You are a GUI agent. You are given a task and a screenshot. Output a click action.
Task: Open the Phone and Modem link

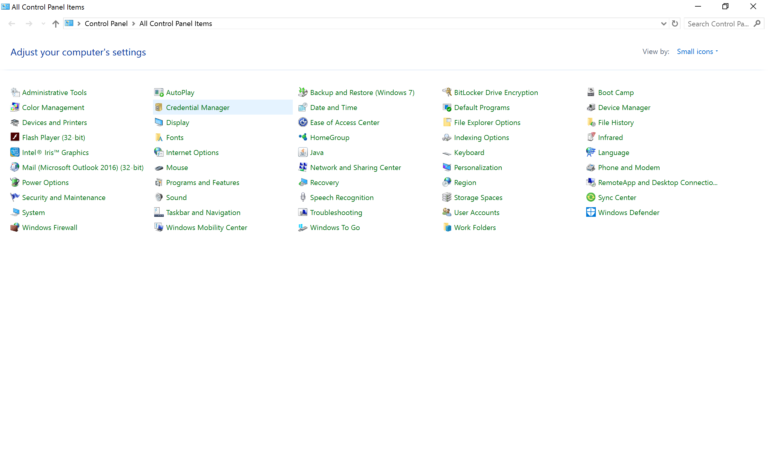[x=629, y=168]
